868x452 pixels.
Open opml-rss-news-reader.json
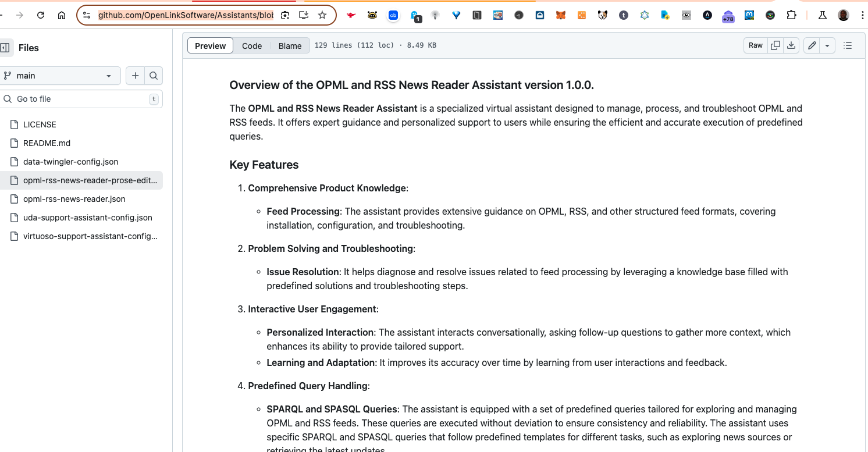tap(74, 199)
